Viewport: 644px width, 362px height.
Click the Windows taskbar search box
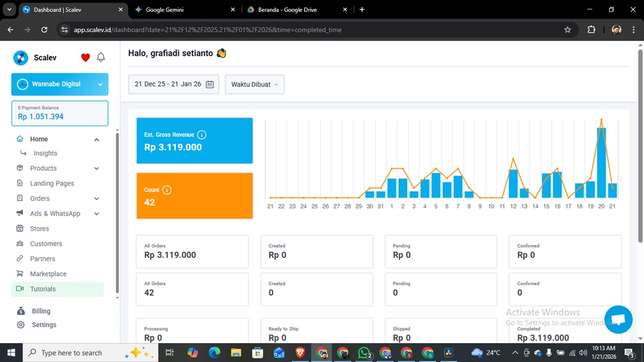click(x=91, y=353)
